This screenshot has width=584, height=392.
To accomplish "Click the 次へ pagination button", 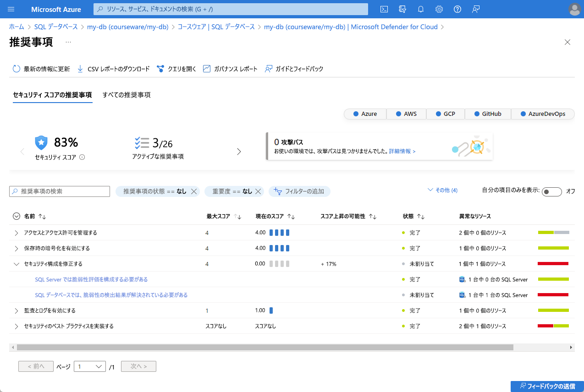I will point(138,366).
